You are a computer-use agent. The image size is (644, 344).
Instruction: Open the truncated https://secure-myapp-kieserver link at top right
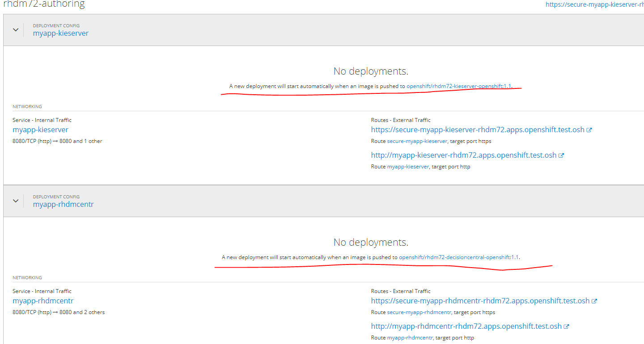tap(595, 4)
